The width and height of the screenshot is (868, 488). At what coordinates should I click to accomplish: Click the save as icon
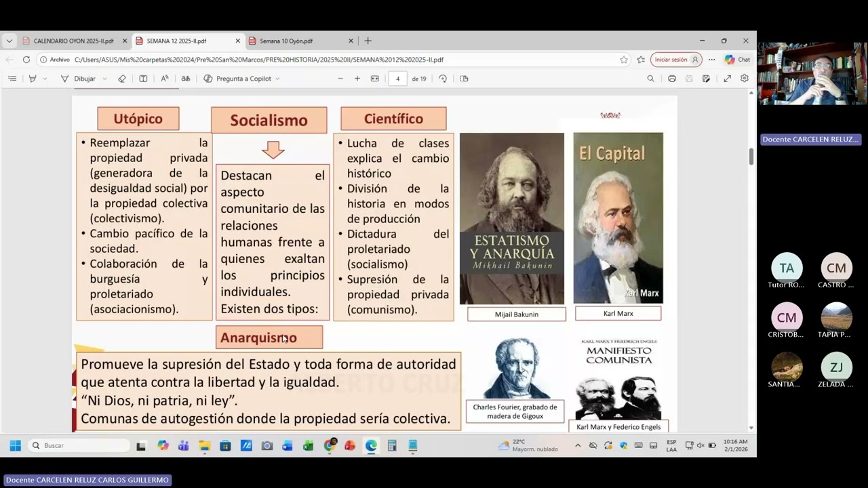coord(706,79)
